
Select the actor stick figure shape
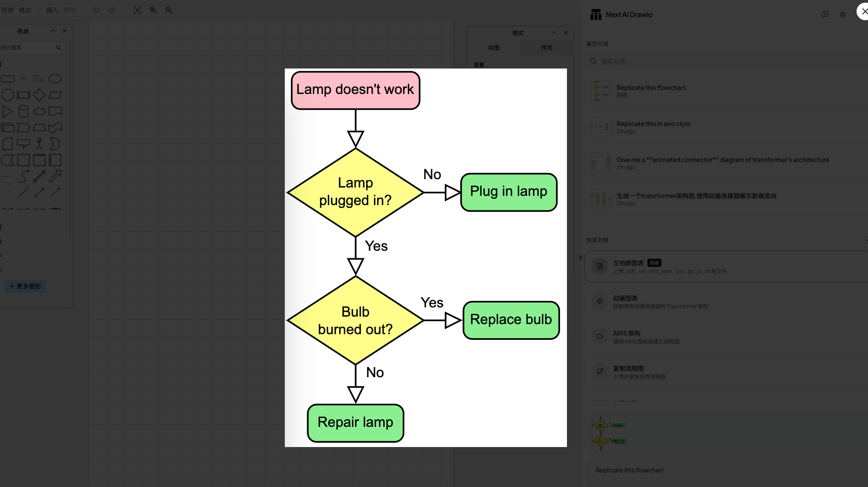pos(39,144)
